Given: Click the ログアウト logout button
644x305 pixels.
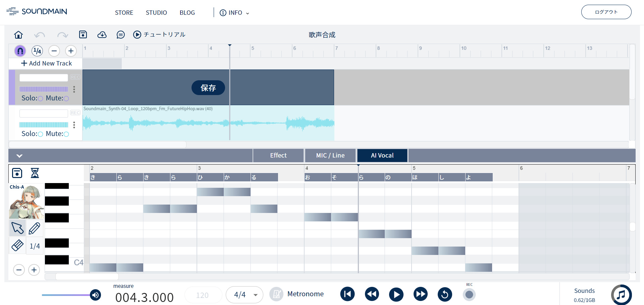Looking at the screenshot, I should [x=606, y=12].
